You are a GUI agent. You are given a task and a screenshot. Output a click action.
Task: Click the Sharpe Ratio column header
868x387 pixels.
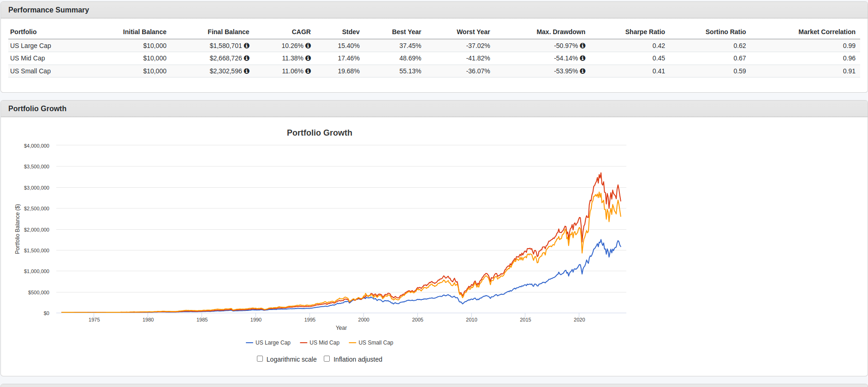point(645,32)
